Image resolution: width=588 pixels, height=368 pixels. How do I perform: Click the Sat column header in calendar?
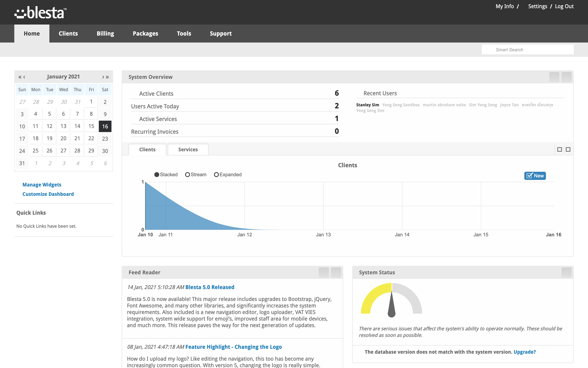(x=105, y=90)
